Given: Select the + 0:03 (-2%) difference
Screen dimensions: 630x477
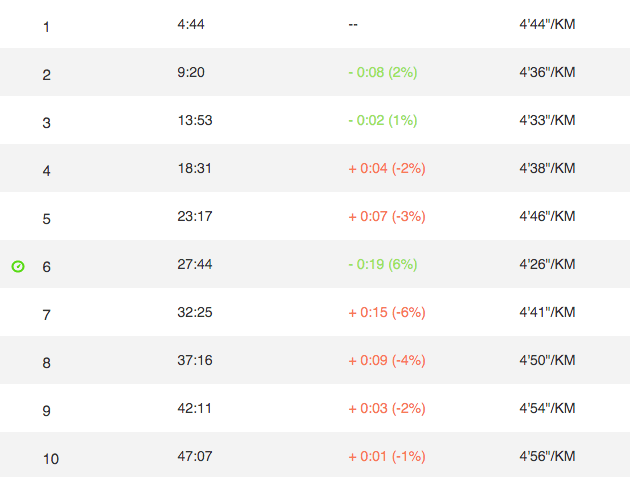Looking at the screenshot, I should click(x=386, y=408).
